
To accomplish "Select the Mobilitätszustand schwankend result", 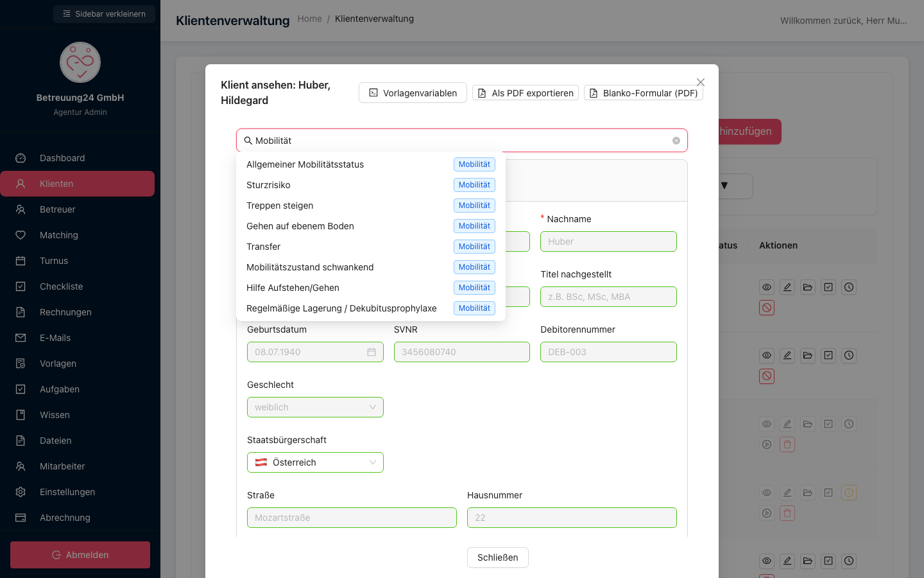I will pyautogui.click(x=371, y=267).
